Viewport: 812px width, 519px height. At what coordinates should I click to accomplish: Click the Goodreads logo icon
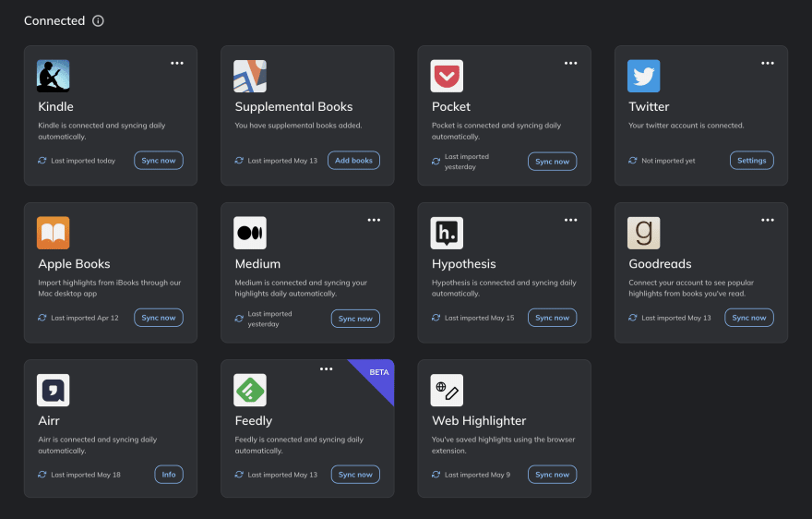[x=644, y=233]
